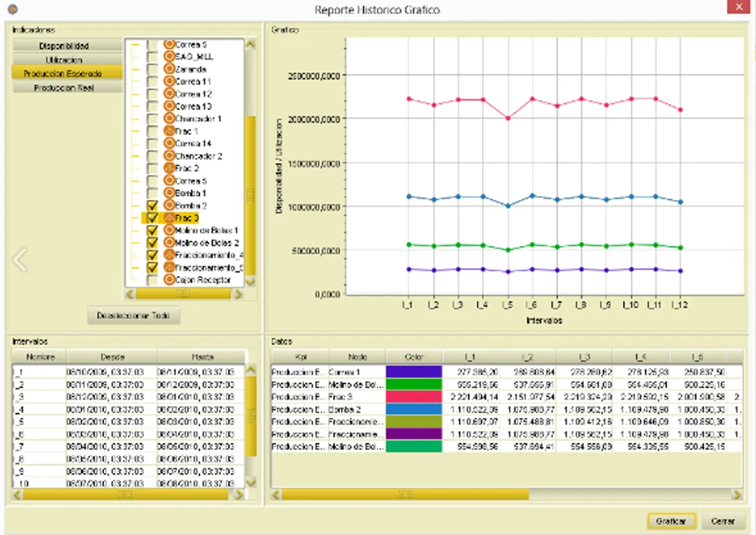756x535 pixels.
Task: Click right arrow of Datos horizontal scrollbar
Action: (x=736, y=494)
